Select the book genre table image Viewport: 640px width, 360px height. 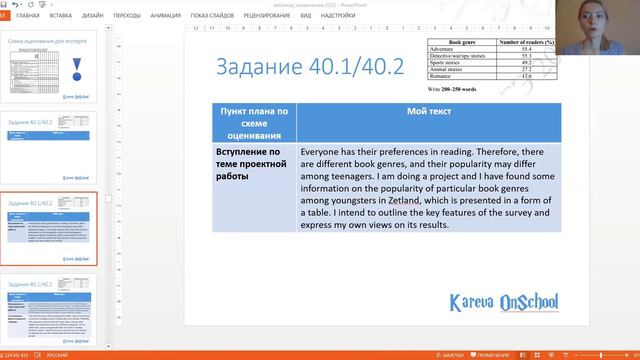[x=492, y=59]
